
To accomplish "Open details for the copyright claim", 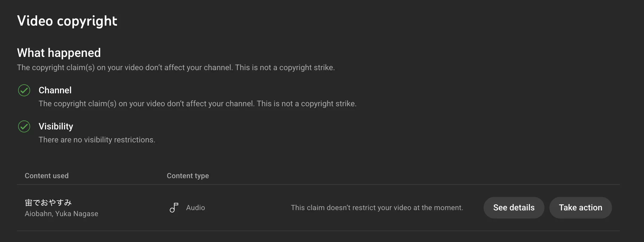I will [514, 208].
